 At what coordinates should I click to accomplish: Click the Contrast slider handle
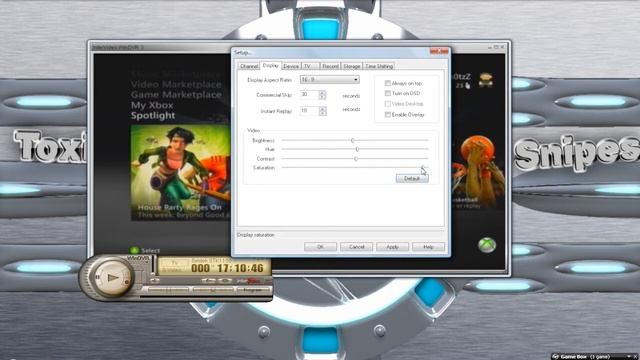pyautogui.click(x=356, y=159)
